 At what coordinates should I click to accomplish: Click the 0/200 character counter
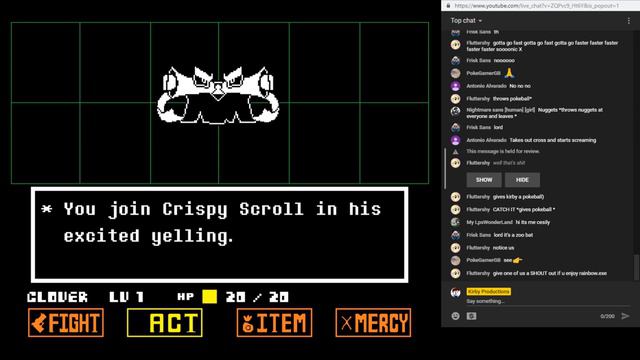pyautogui.click(x=607, y=316)
